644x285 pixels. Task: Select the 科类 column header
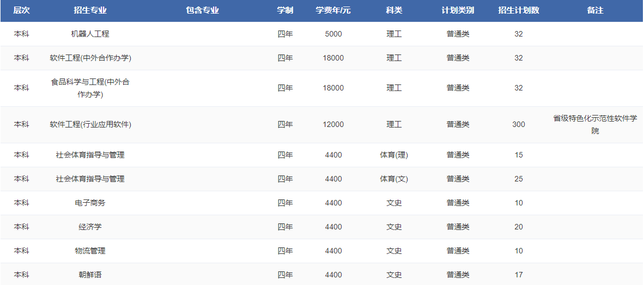point(394,10)
